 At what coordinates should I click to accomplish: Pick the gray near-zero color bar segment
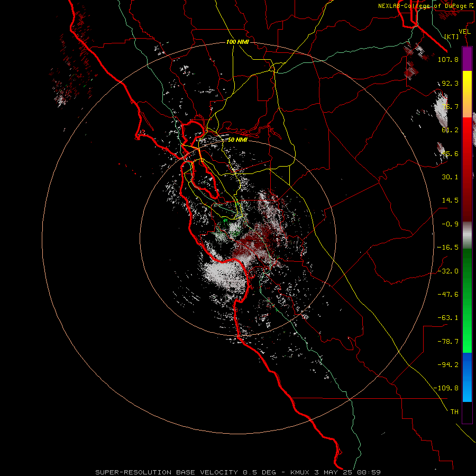tap(467, 235)
